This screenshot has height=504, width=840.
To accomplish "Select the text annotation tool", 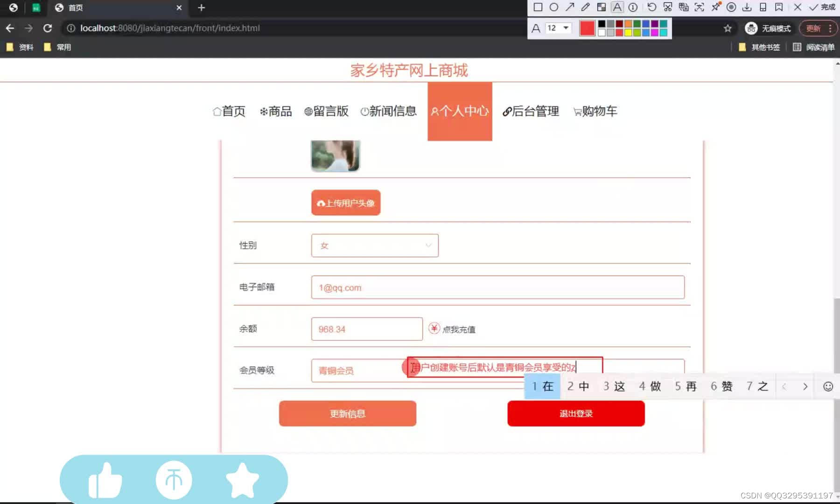I will coord(617,7).
